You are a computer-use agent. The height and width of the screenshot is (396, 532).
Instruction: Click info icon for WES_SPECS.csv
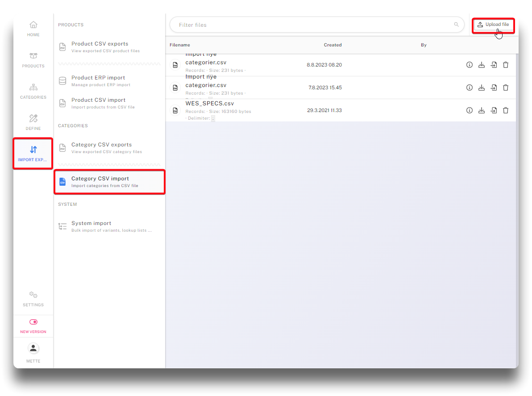[469, 110]
